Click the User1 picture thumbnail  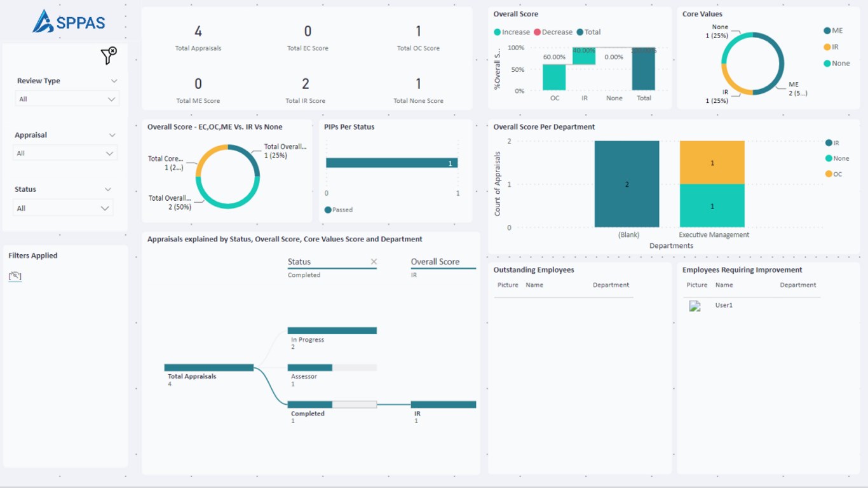coord(695,306)
